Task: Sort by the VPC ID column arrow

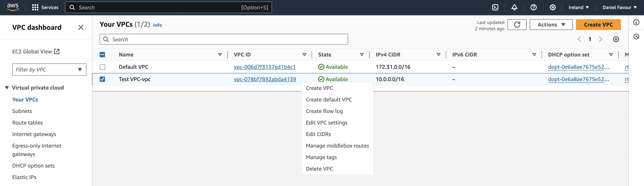Action: (x=304, y=54)
